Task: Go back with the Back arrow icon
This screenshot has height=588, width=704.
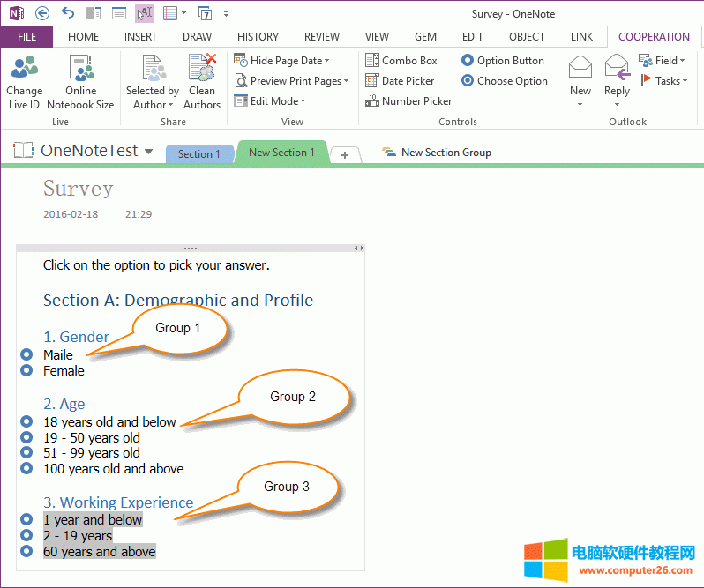Action: 42,13
